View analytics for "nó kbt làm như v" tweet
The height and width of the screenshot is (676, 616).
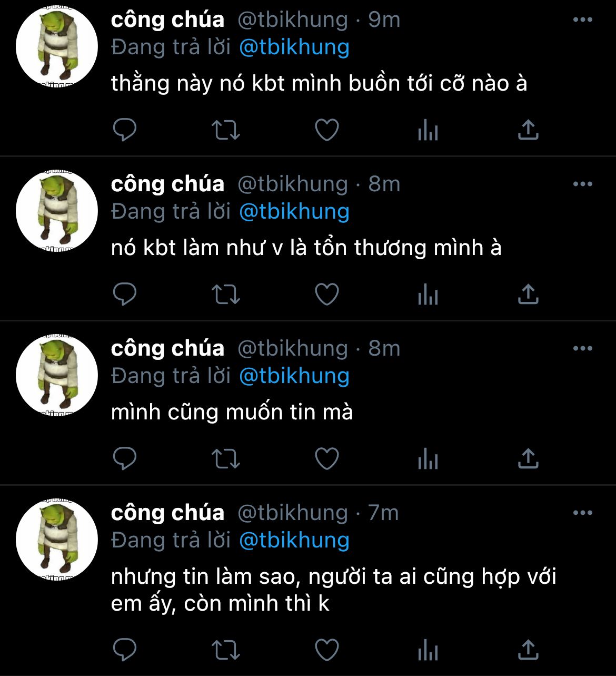point(428,294)
